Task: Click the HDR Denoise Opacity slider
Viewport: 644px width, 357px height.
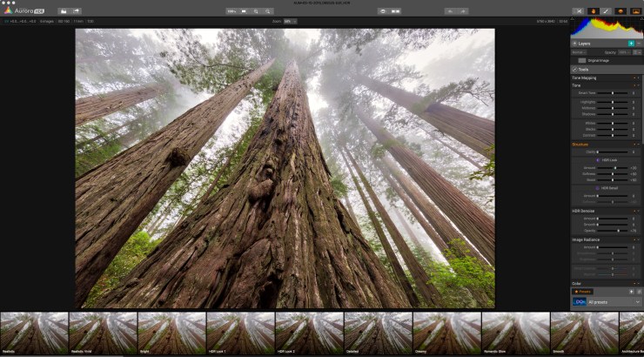Action: tap(613, 231)
